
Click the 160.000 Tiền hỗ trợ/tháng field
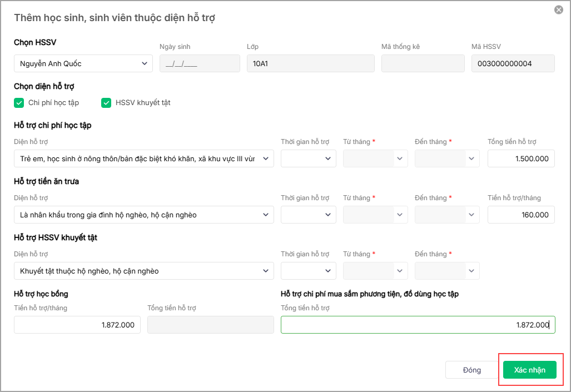(521, 215)
